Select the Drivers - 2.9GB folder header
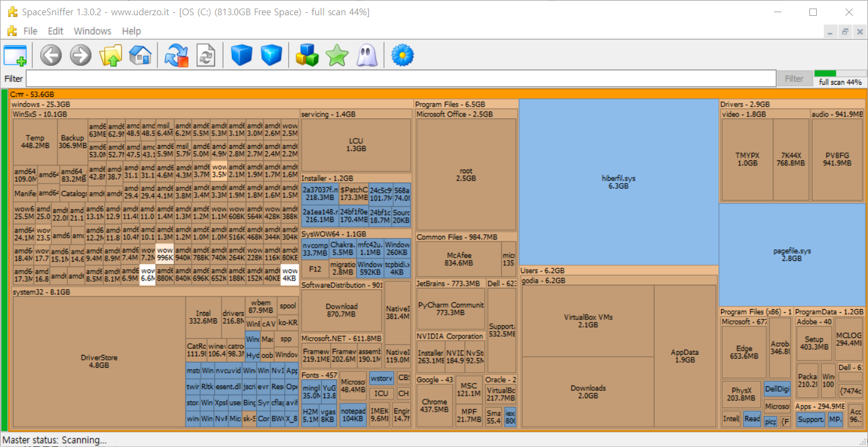This screenshot has height=447, width=868. [792, 104]
